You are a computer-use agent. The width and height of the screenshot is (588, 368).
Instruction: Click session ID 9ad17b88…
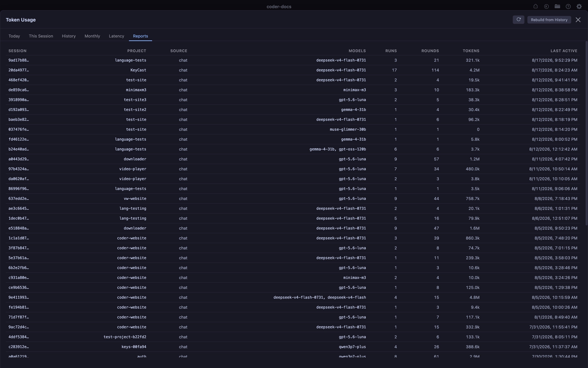(19, 60)
